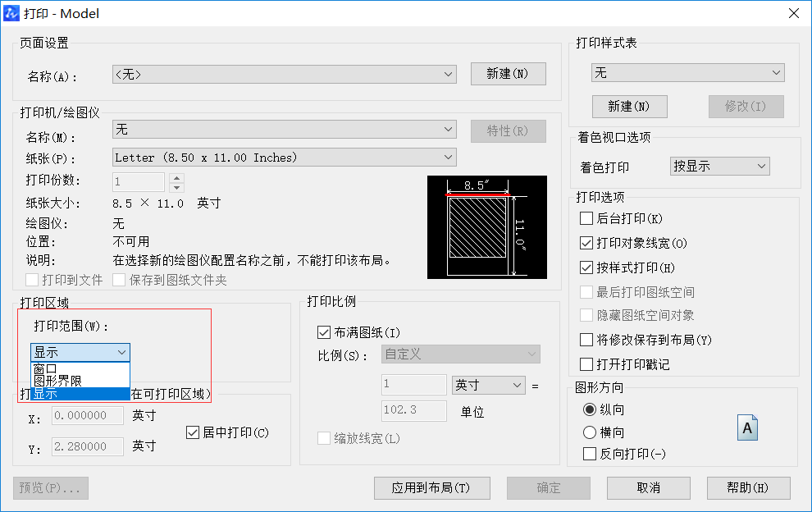This screenshot has width=812, height=512.
Task: Click the 应用到布局 button
Action: click(432, 487)
